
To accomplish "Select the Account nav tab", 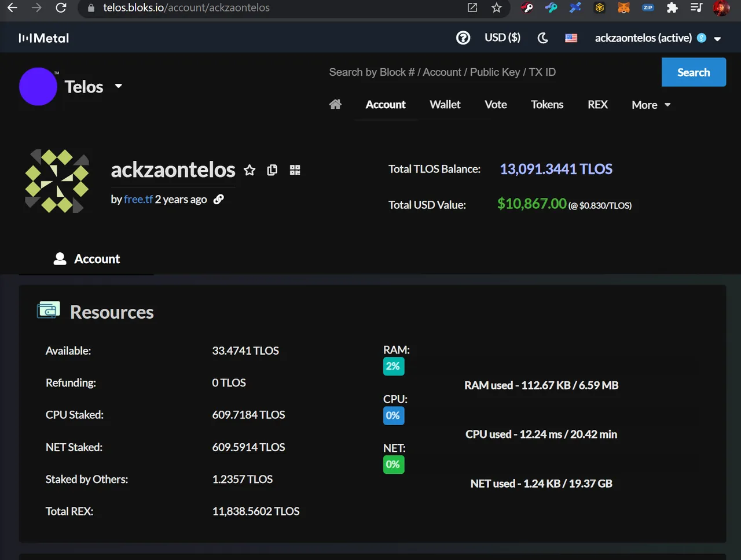I will [x=386, y=105].
